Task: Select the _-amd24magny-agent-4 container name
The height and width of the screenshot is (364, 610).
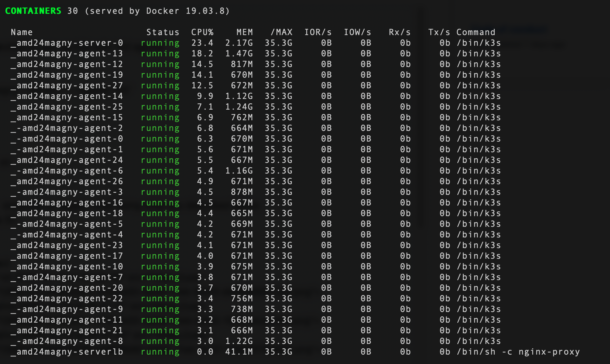Action: pos(67,235)
